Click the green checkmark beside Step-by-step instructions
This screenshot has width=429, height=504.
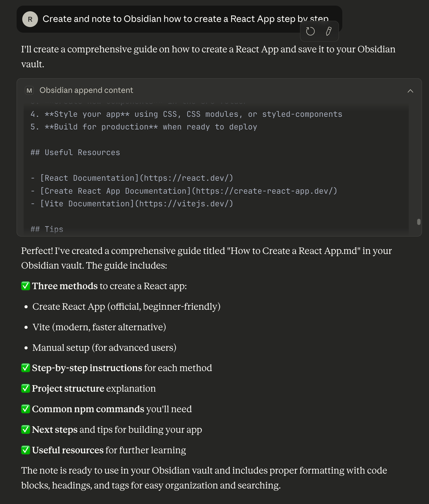(26, 368)
